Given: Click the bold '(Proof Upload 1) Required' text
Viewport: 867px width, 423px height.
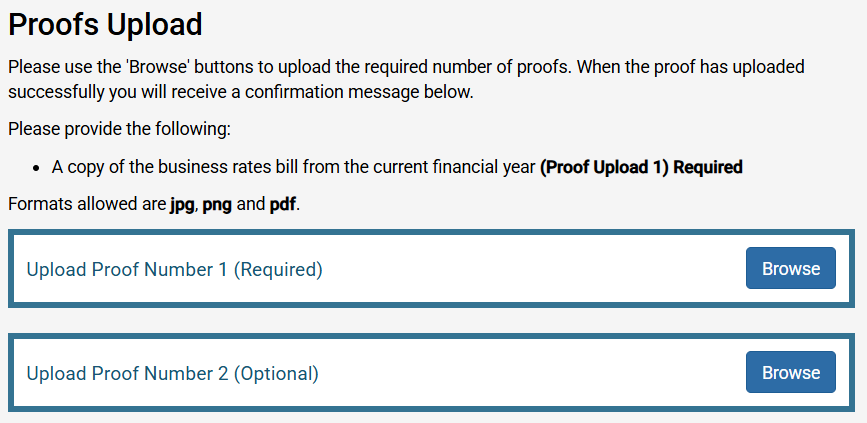Looking at the screenshot, I should pos(641,167).
